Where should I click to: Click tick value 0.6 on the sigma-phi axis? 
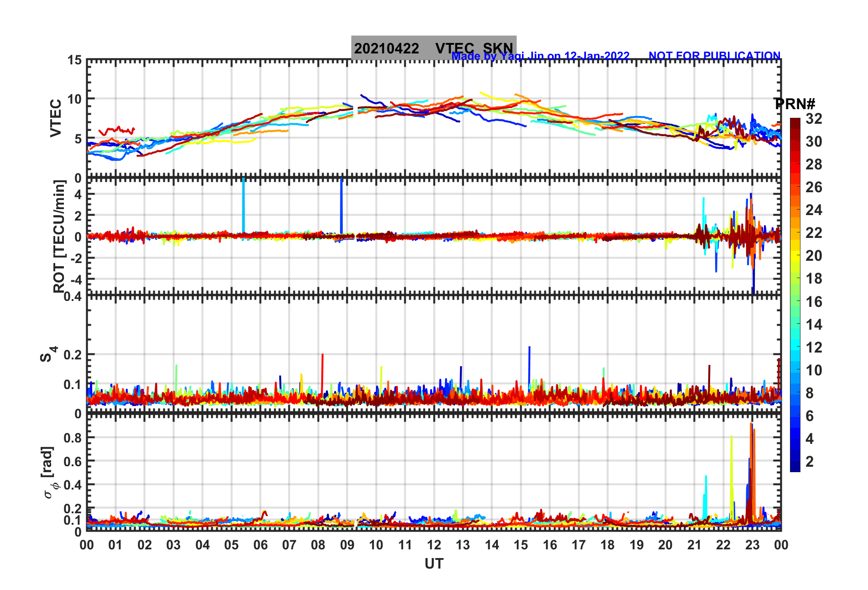[x=73, y=461]
